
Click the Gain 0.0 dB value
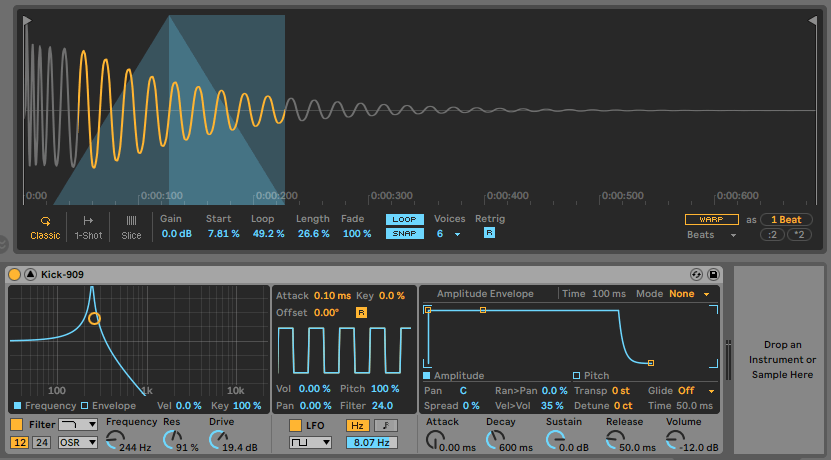click(x=176, y=234)
